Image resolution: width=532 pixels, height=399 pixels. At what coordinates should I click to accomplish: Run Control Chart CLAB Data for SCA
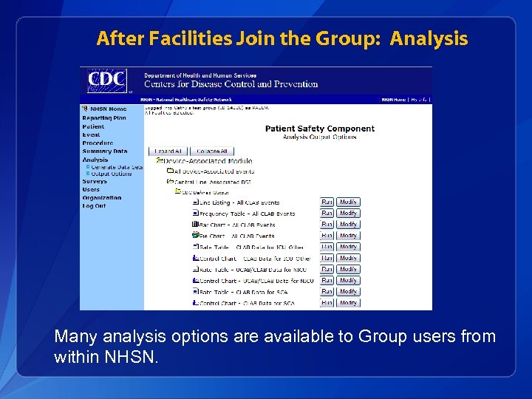point(327,302)
